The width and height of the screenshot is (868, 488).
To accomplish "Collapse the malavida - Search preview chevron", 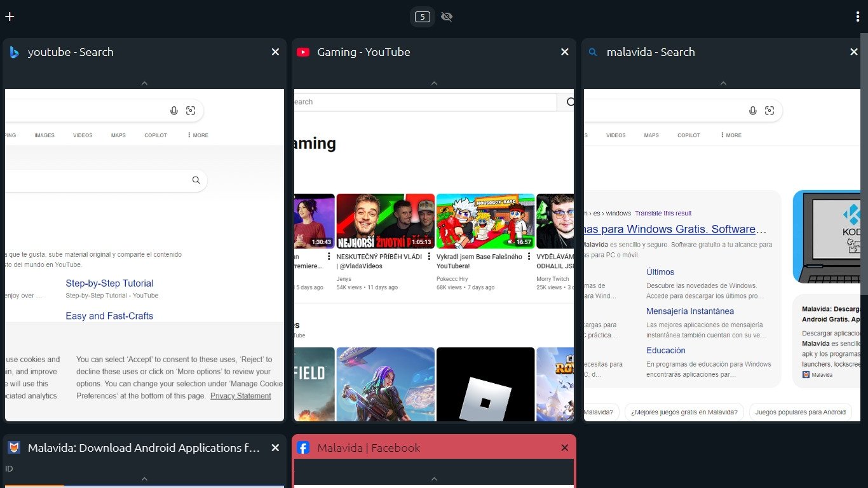I will (723, 83).
